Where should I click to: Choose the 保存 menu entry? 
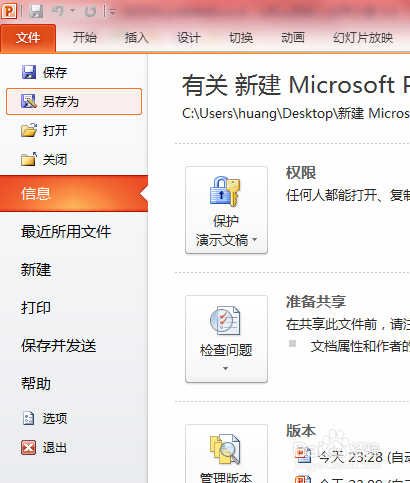point(74,72)
